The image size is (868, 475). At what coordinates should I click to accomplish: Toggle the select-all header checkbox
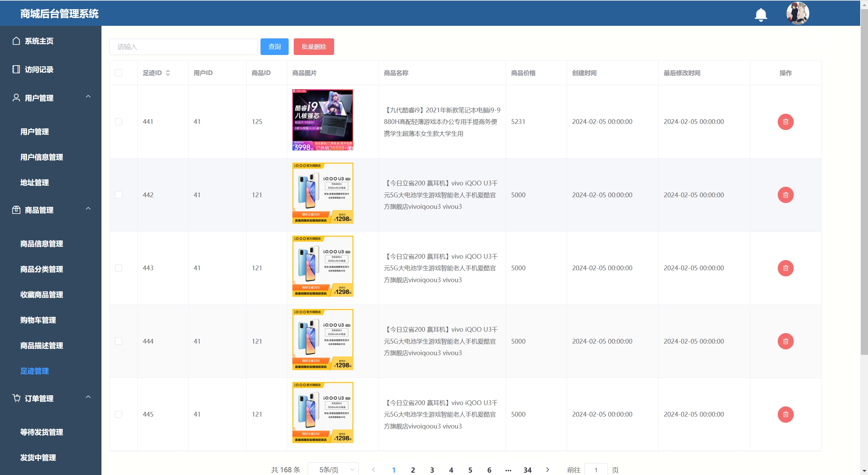click(x=118, y=73)
